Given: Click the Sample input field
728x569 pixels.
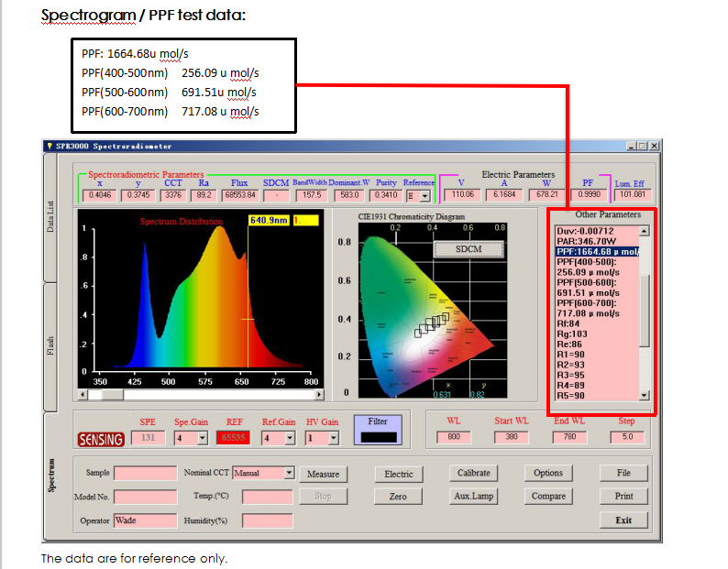Looking at the screenshot, I should point(145,473).
